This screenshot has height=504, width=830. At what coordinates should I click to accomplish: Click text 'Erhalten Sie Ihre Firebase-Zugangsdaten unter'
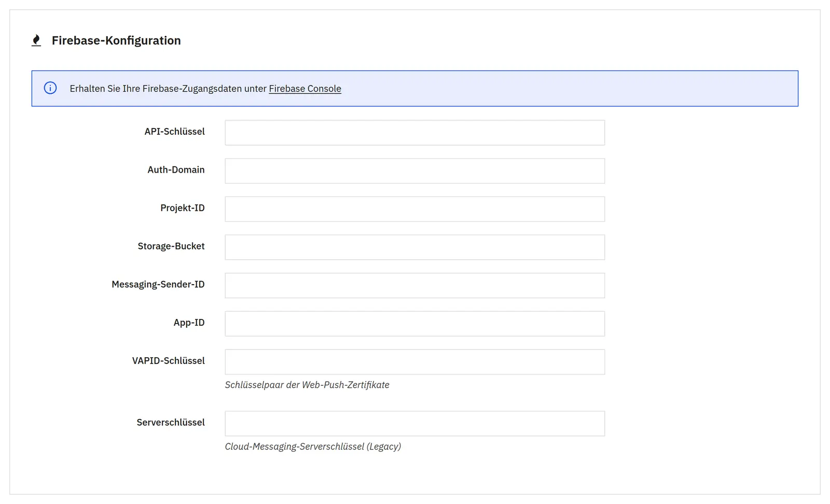pos(168,89)
